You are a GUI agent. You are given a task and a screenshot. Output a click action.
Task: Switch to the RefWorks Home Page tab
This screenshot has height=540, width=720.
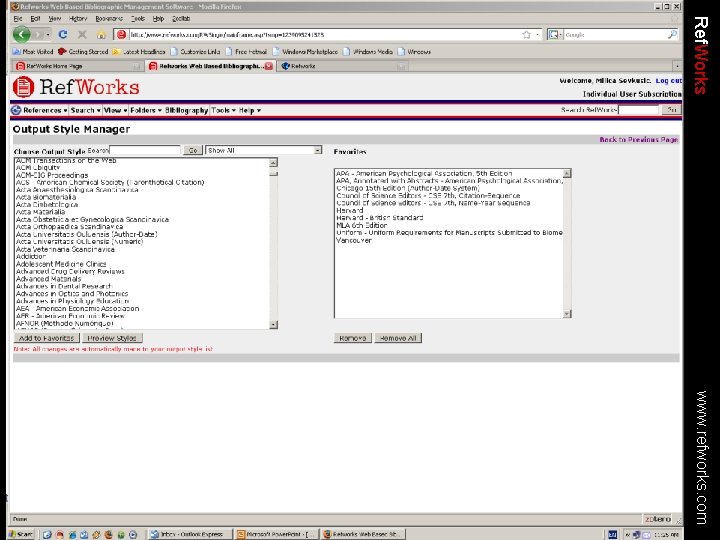(77, 66)
